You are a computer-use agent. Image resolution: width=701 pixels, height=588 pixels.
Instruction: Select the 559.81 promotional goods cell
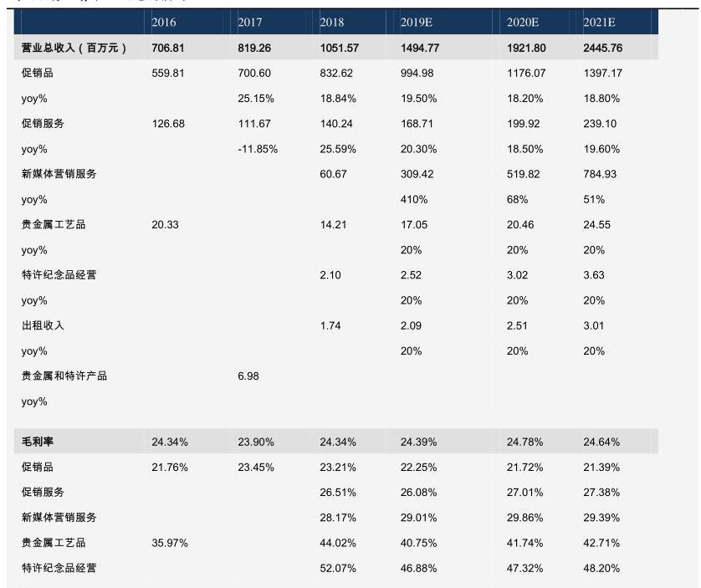pos(167,73)
